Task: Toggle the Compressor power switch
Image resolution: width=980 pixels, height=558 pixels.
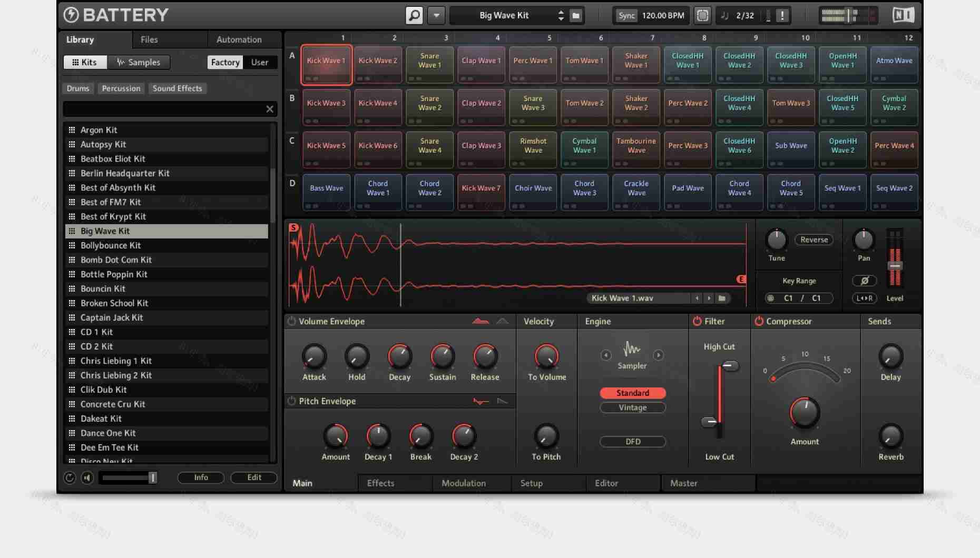Action: (x=759, y=321)
